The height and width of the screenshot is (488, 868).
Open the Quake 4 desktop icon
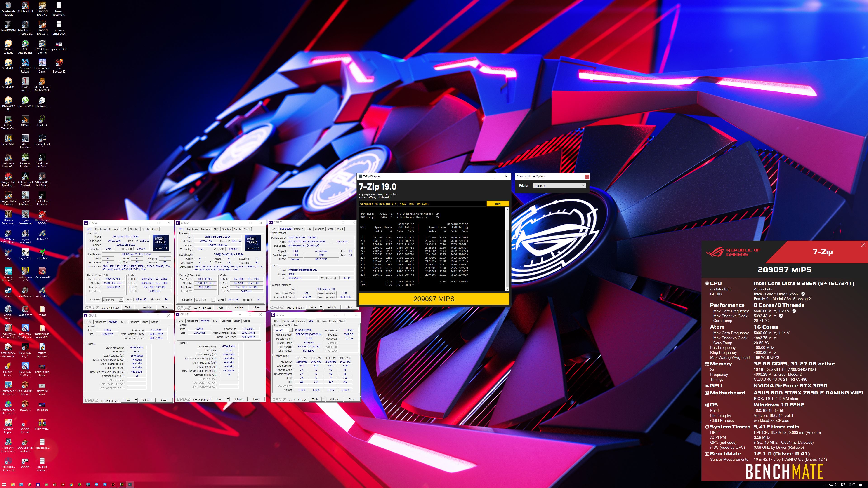click(42, 121)
